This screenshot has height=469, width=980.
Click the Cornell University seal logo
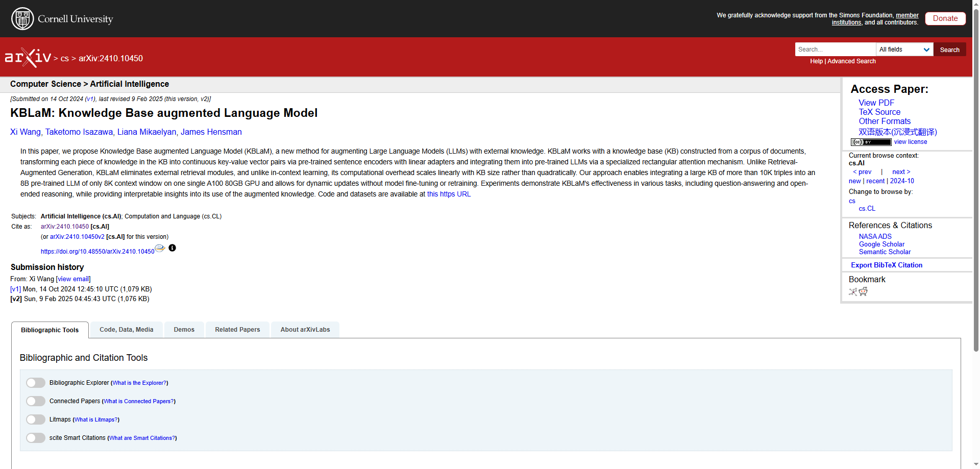point(22,19)
